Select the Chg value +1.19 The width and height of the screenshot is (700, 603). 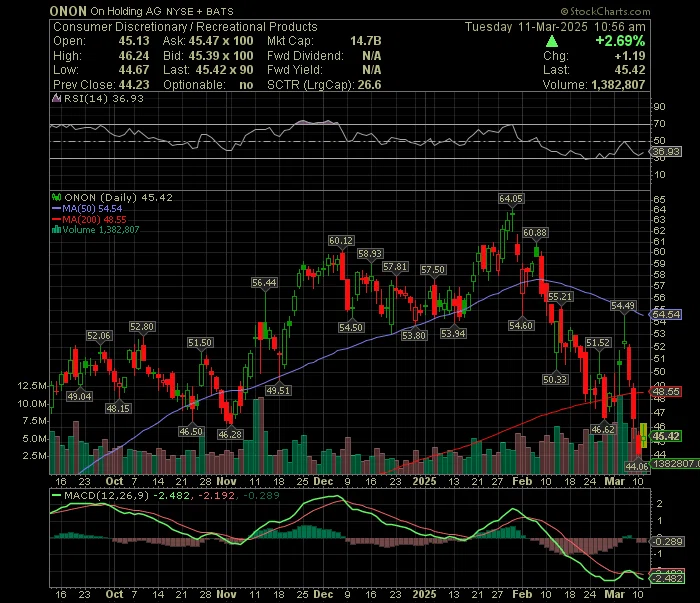630,56
